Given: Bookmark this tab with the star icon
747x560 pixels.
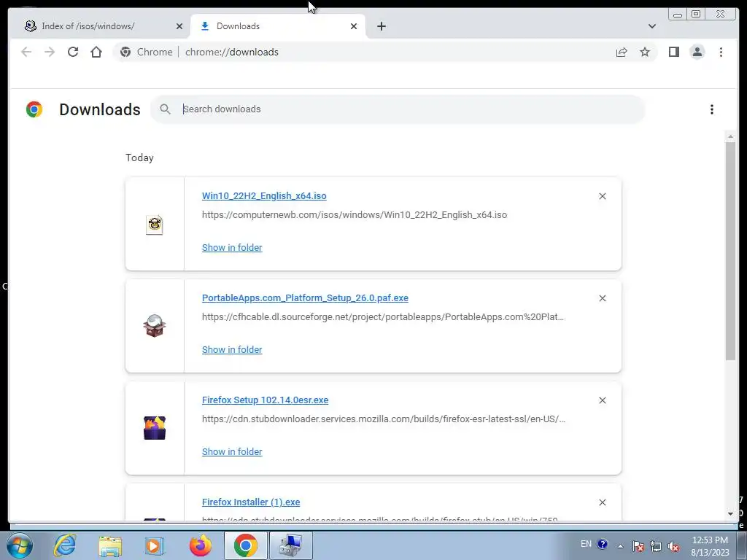Looking at the screenshot, I should [x=645, y=52].
